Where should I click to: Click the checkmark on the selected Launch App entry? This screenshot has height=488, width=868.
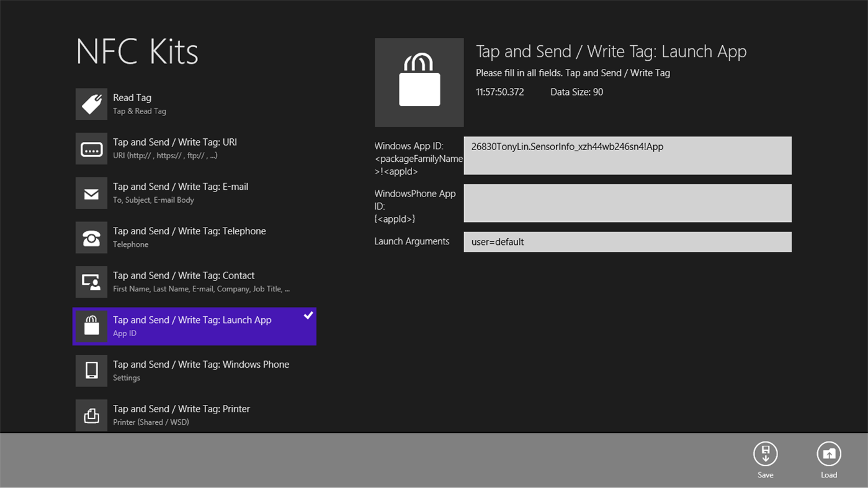click(308, 316)
